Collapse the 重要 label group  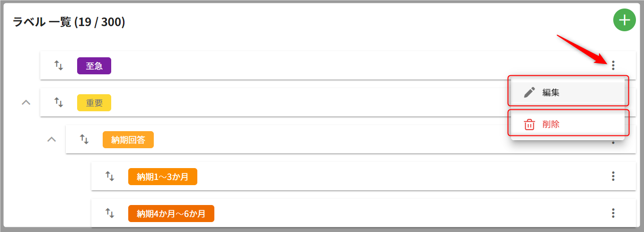click(26, 102)
